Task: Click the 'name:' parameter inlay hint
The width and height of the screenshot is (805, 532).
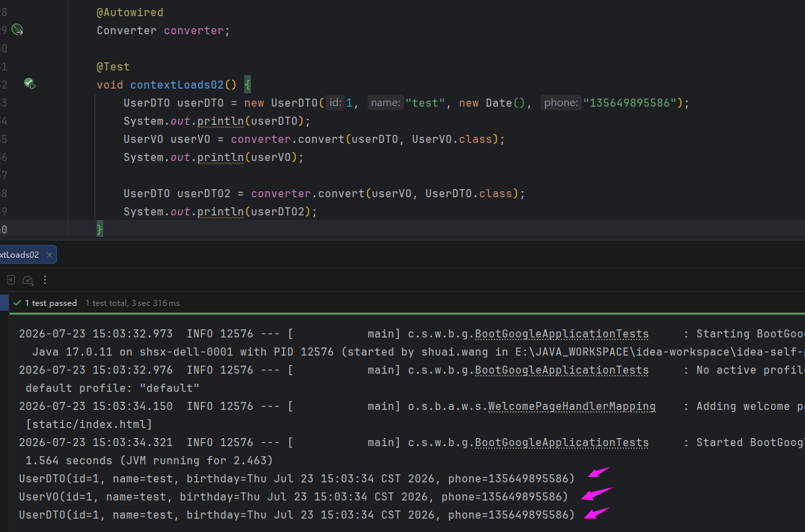Action: [x=386, y=103]
